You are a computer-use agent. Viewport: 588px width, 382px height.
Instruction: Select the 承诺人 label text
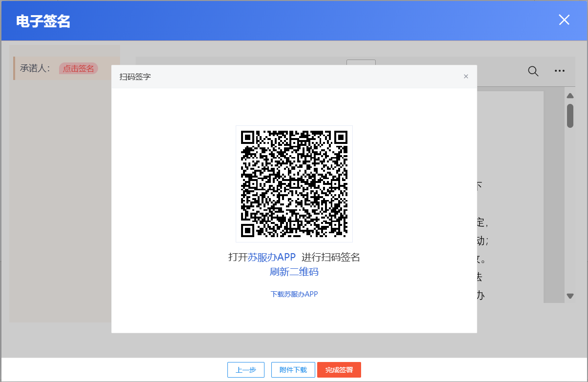tap(35, 68)
